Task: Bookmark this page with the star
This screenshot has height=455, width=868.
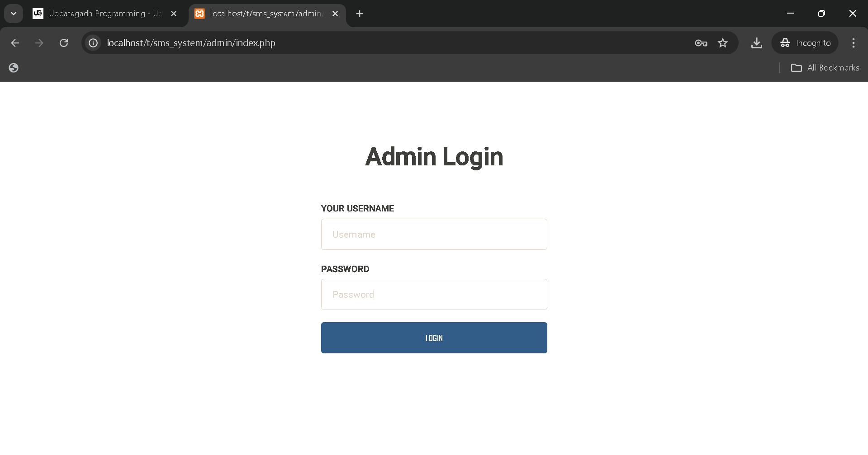Action: [x=723, y=43]
